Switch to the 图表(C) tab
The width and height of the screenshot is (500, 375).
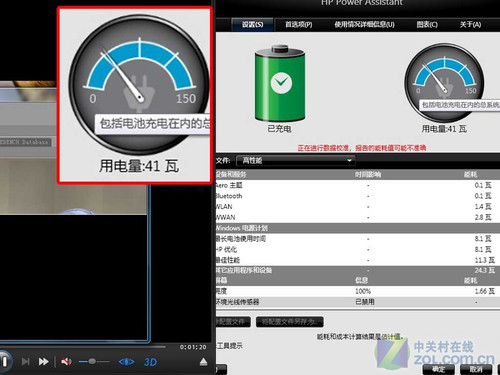[427, 24]
